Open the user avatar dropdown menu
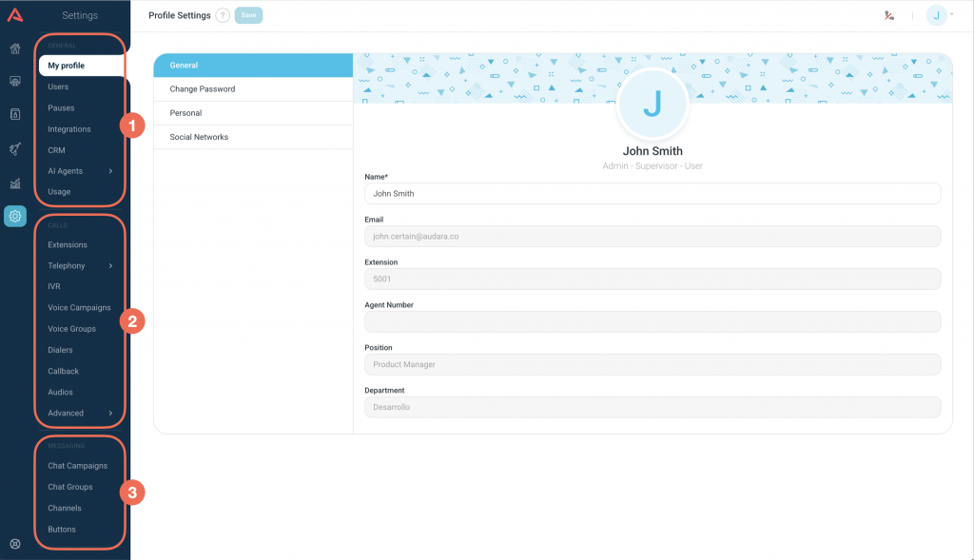This screenshot has height=560, width=974. [940, 15]
